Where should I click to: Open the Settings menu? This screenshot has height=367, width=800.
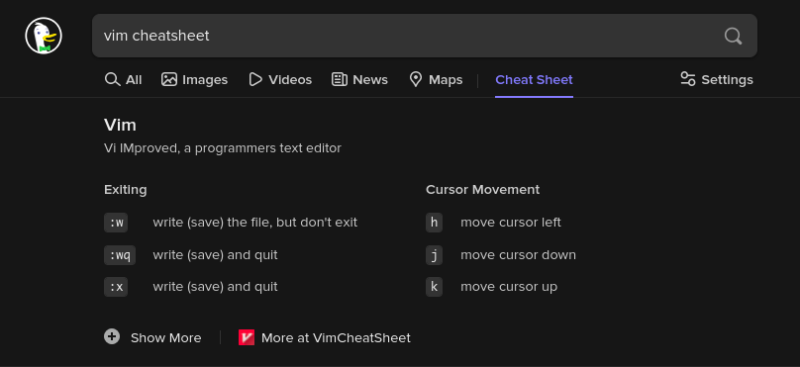[x=717, y=80]
